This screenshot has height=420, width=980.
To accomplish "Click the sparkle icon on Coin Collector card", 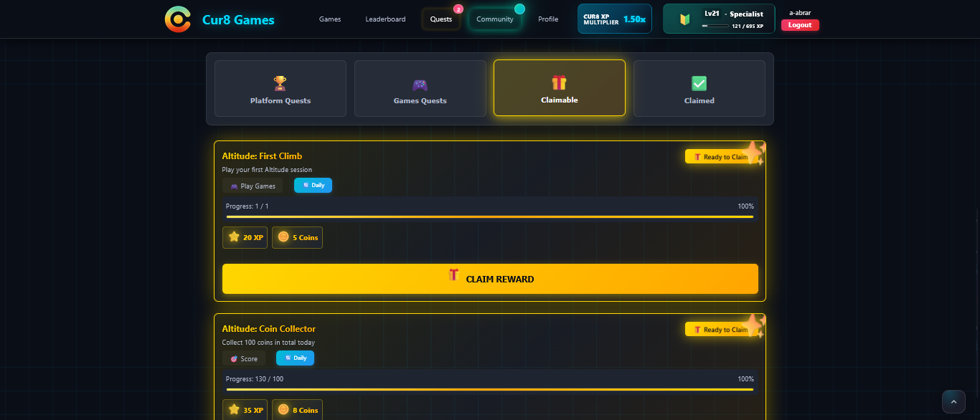I will click(x=755, y=326).
